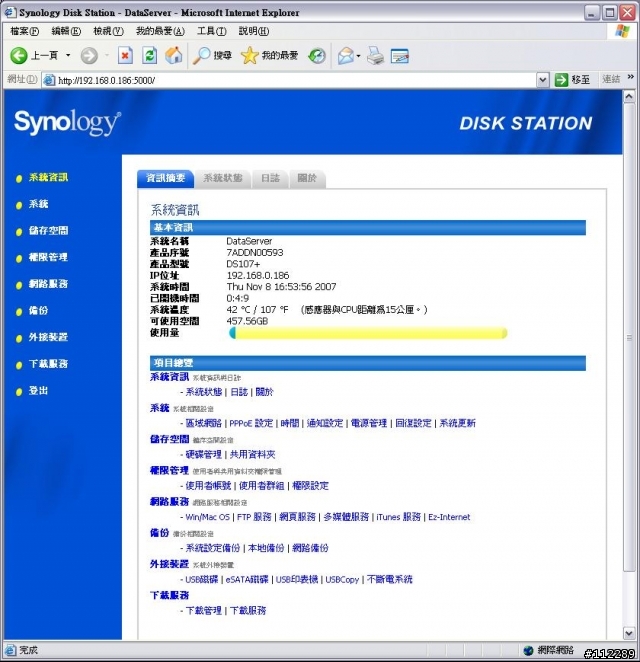Select 儲存空間 in the sidebar

coord(48,231)
